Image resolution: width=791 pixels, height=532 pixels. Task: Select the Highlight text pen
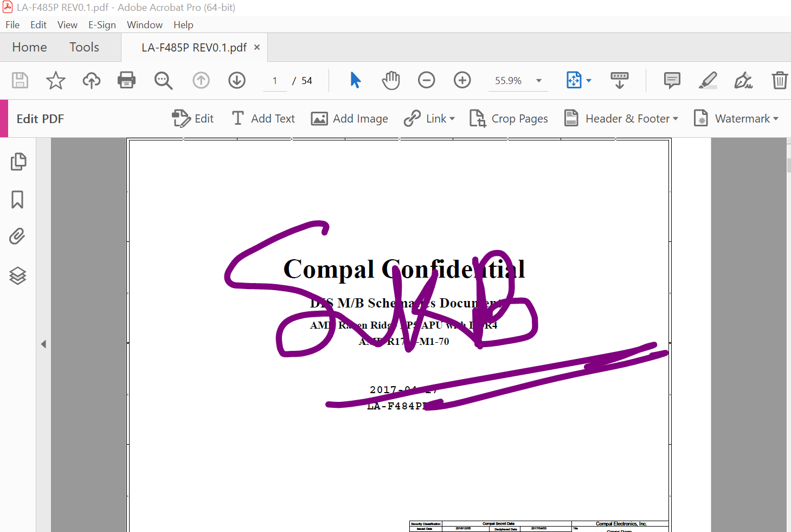(x=708, y=80)
